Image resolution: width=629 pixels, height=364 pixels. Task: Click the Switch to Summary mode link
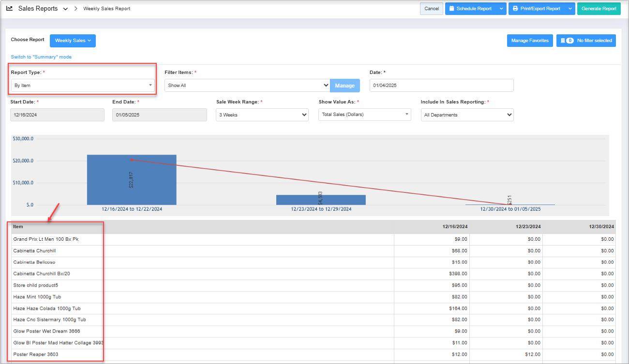point(41,57)
